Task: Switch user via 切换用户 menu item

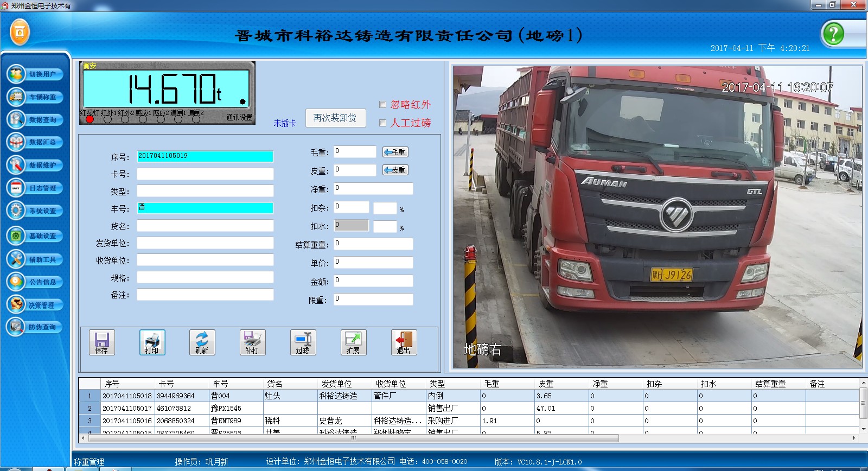Action: (35, 74)
